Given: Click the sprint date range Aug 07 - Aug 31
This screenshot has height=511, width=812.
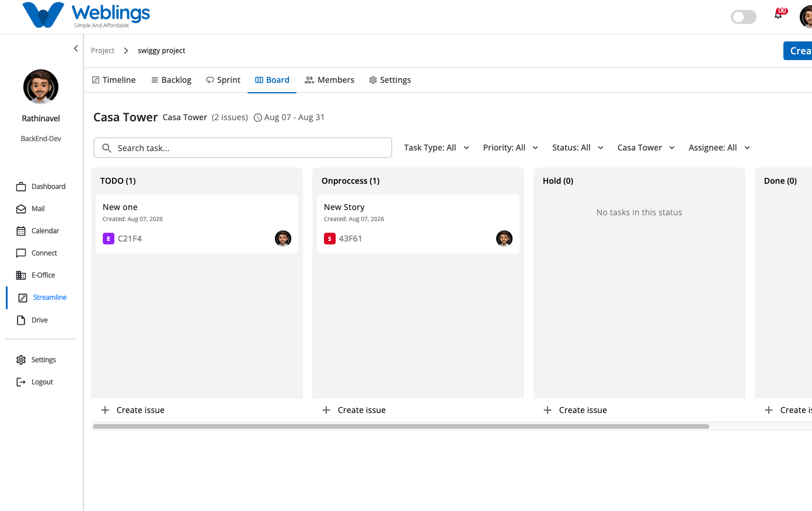Looking at the screenshot, I should pyautogui.click(x=294, y=117).
